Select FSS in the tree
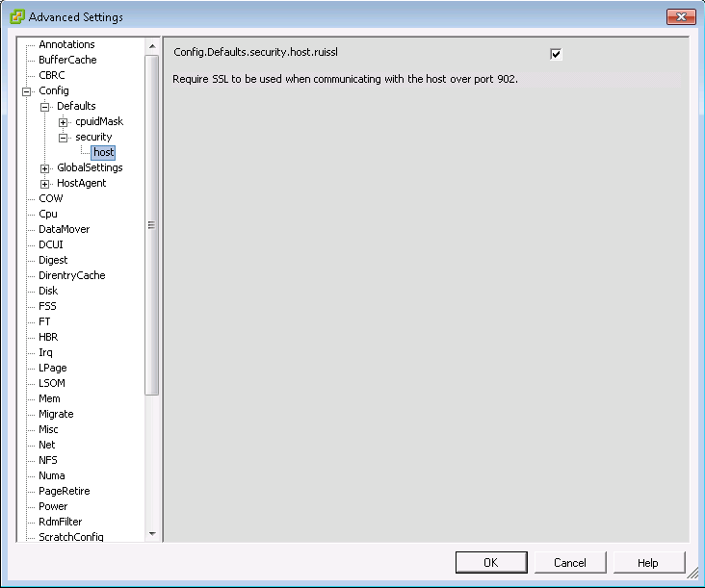Image resolution: width=705 pixels, height=588 pixels. click(47, 306)
